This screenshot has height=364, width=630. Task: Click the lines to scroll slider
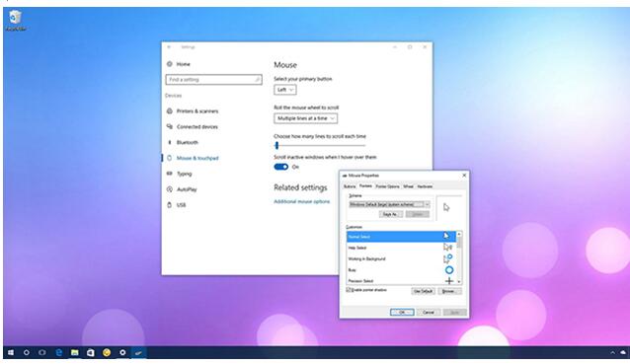(x=320, y=145)
